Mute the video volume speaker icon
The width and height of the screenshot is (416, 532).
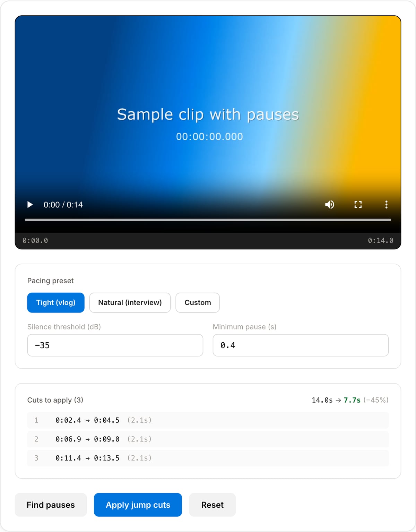(x=330, y=205)
